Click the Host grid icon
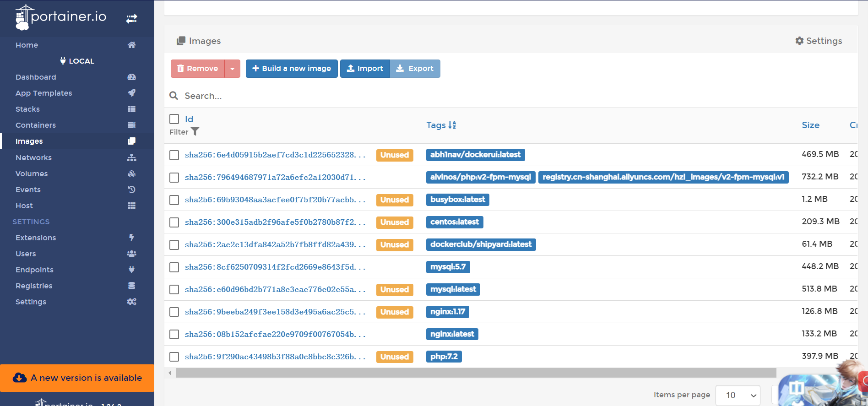This screenshot has width=868, height=406. point(131,206)
